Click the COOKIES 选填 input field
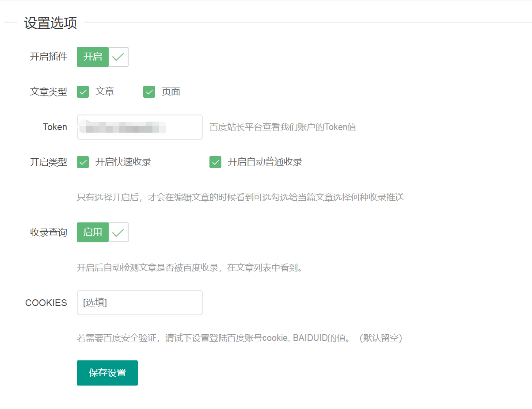This screenshot has height=409, width=532. (140, 302)
